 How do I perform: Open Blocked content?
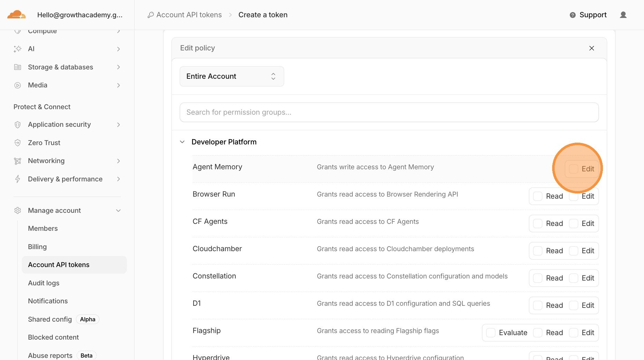point(53,337)
